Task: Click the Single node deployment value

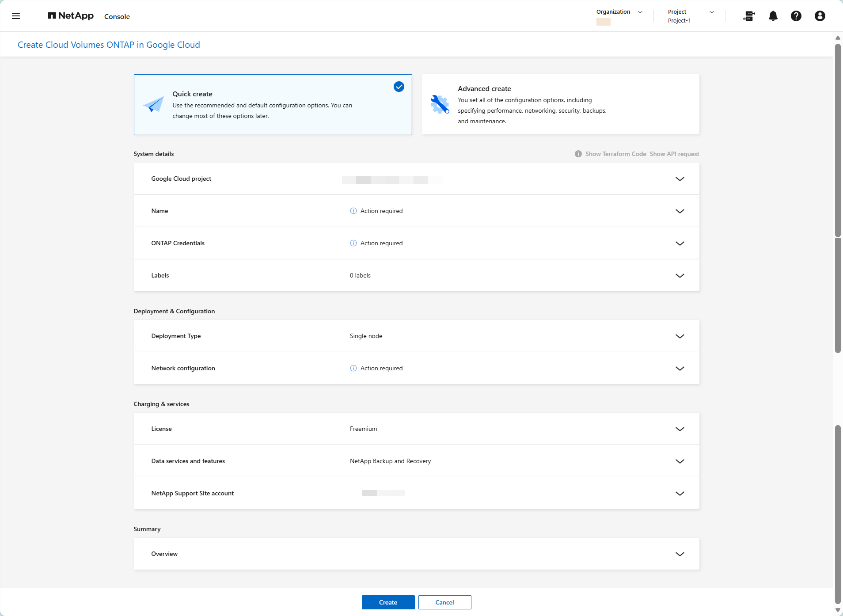Action: click(366, 336)
